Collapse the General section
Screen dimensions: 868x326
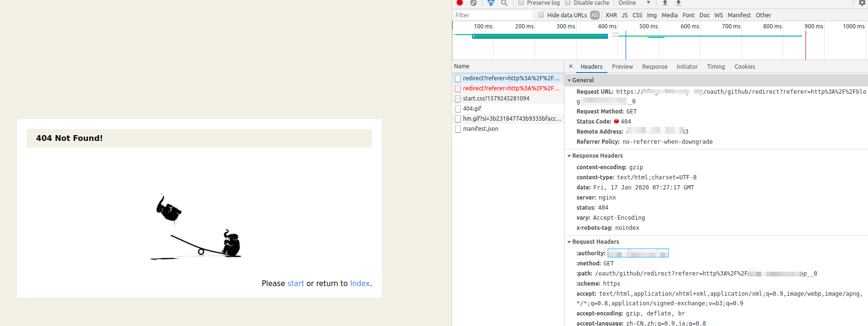point(569,80)
